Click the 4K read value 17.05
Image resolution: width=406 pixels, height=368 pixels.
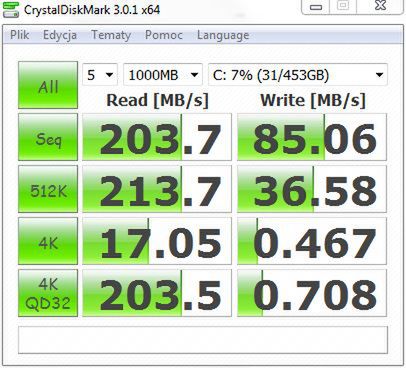(x=157, y=241)
